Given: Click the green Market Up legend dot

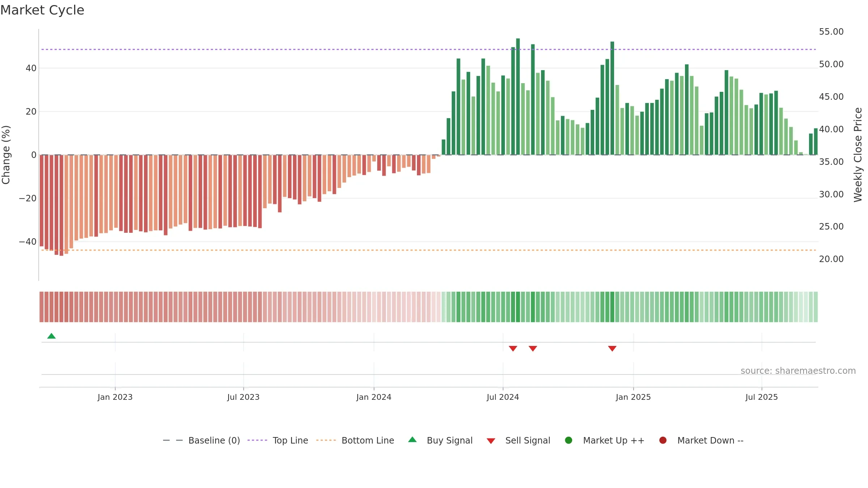Looking at the screenshot, I should (x=569, y=440).
